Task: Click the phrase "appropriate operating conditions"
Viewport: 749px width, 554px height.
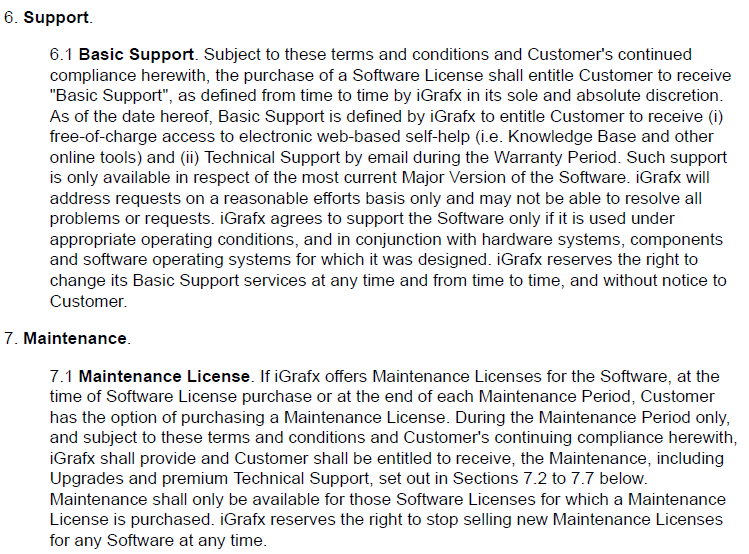Action: click(x=165, y=239)
